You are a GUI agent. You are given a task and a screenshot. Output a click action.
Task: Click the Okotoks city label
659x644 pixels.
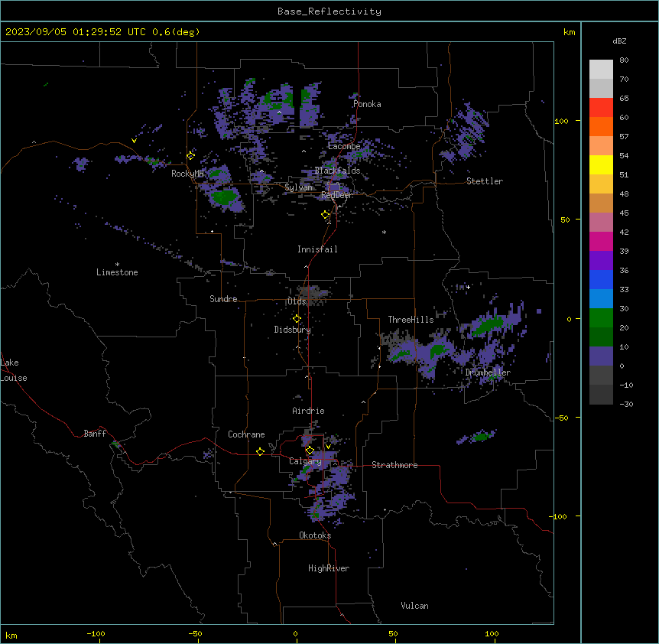pyautogui.click(x=315, y=535)
